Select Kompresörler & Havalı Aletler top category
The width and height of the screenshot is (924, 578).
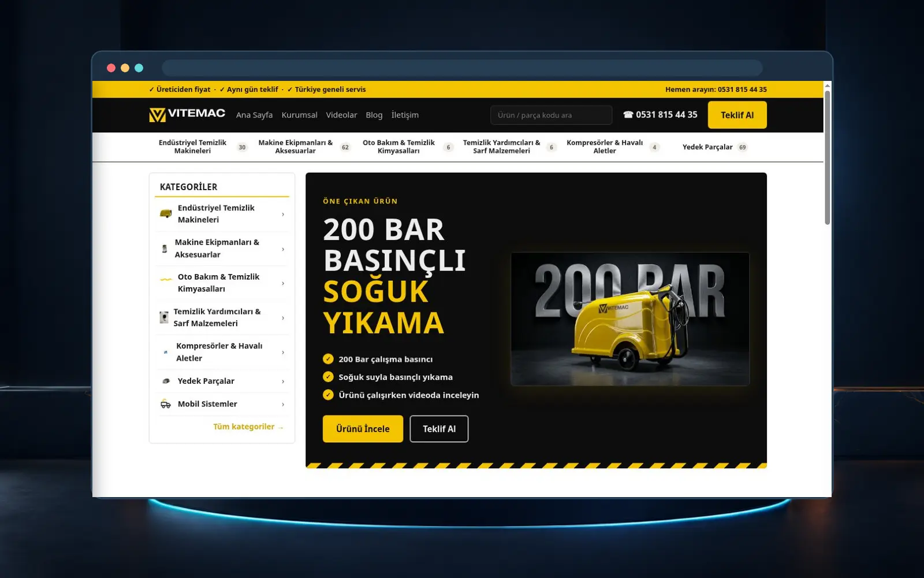tap(605, 147)
